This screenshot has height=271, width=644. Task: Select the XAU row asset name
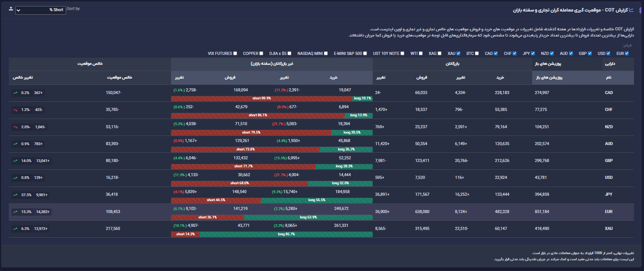point(609,229)
